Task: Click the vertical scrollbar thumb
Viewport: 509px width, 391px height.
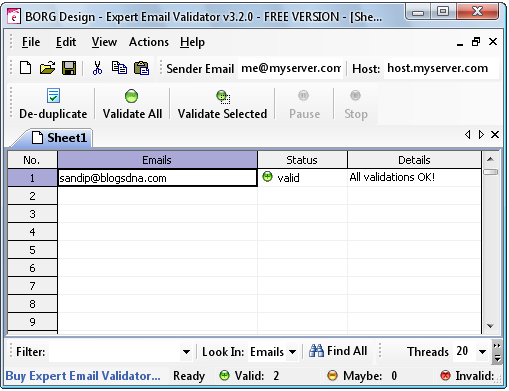Action: [491, 172]
